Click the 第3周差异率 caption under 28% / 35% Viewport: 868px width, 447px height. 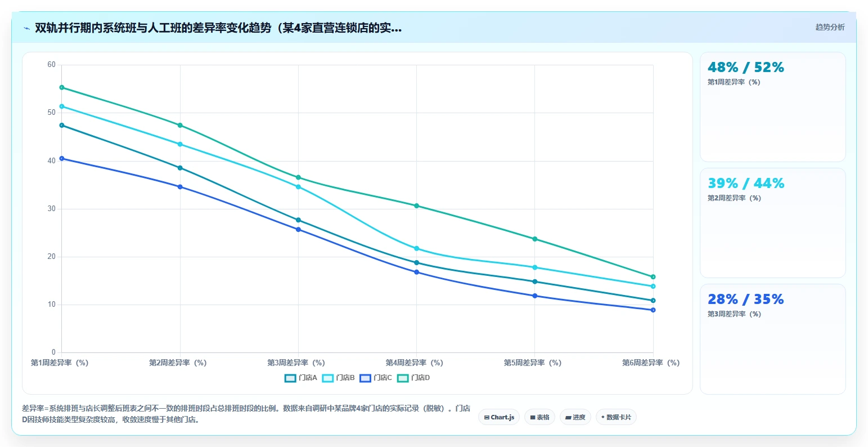[734, 314]
